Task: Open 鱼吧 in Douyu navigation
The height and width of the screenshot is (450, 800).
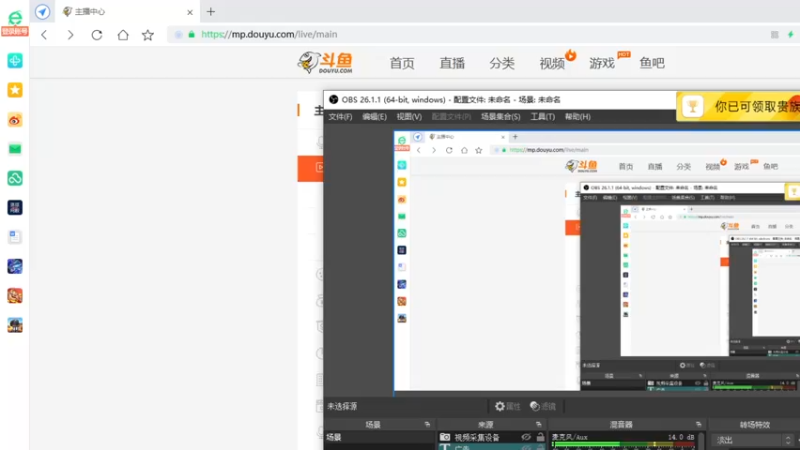Action: pos(652,63)
